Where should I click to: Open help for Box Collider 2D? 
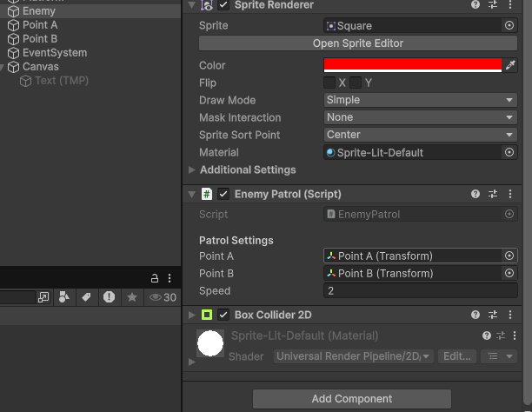[475, 315]
